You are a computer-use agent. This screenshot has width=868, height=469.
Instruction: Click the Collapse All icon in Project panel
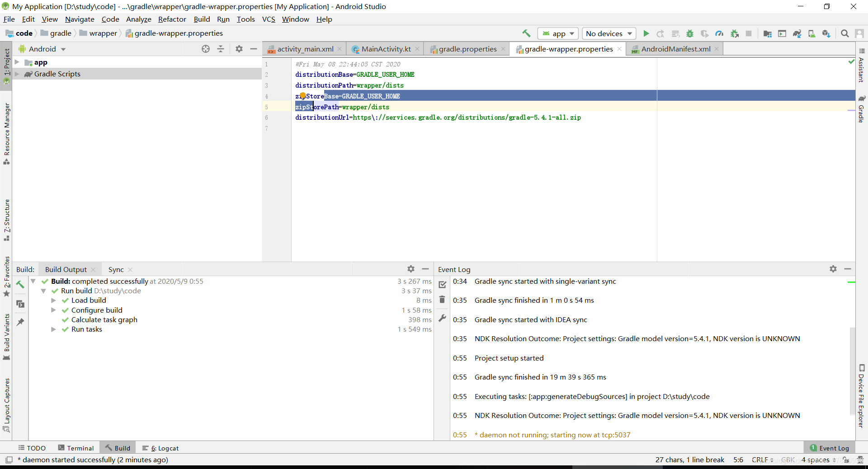click(x=221, y=49)
